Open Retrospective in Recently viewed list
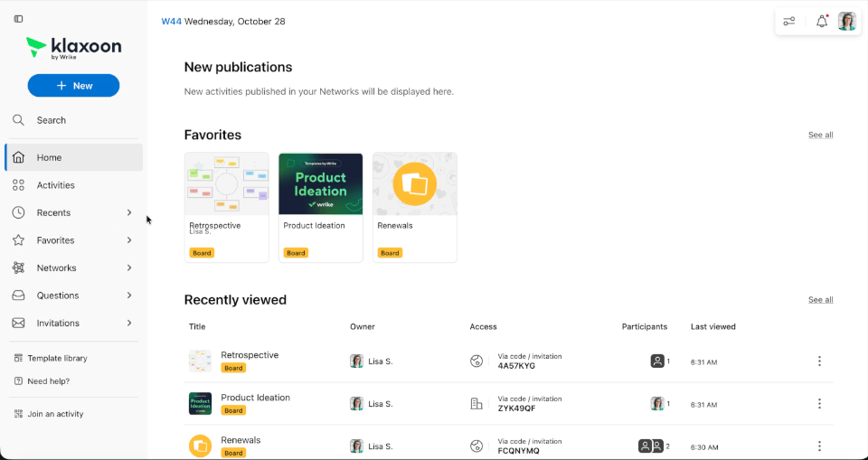 click(250, 355)
